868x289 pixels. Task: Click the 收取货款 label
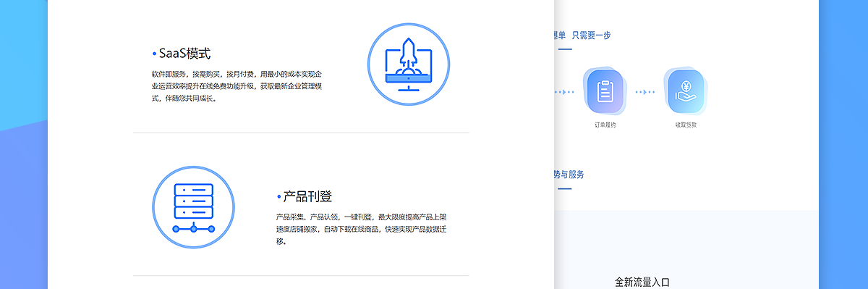pyautogui.click(x=686, y=125)
